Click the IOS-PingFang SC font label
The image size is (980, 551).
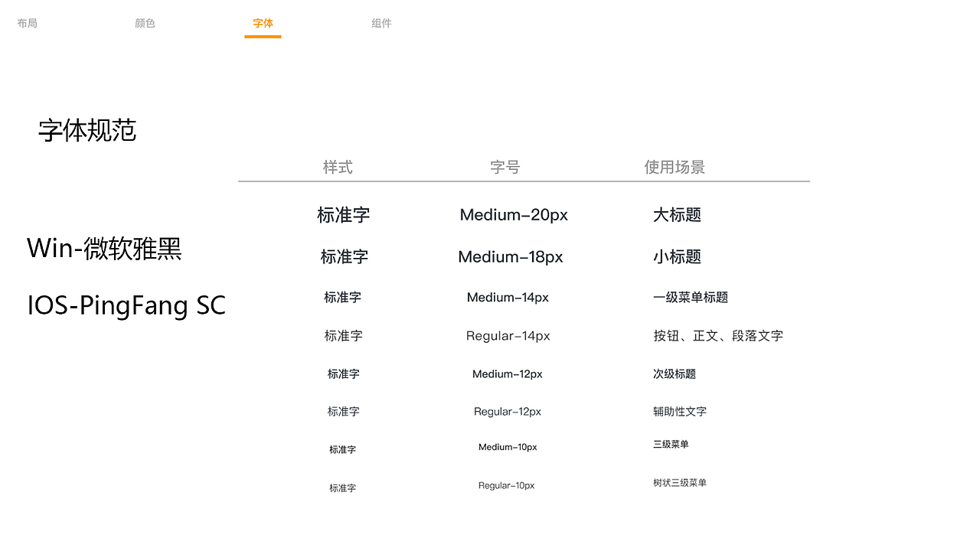point(126,305)
